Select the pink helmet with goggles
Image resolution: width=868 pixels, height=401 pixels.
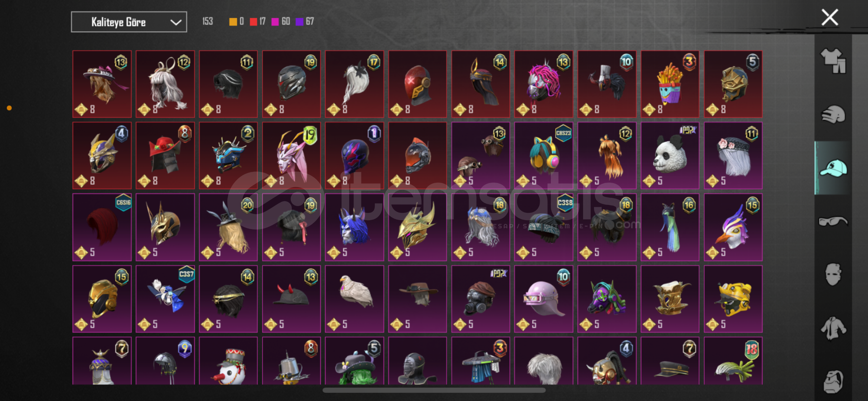[543, 299]
